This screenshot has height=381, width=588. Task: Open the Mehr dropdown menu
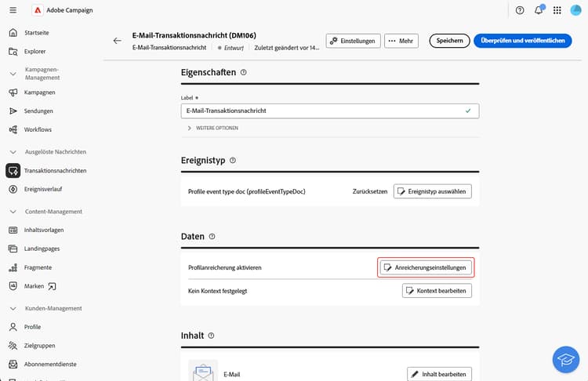point(401,41)
